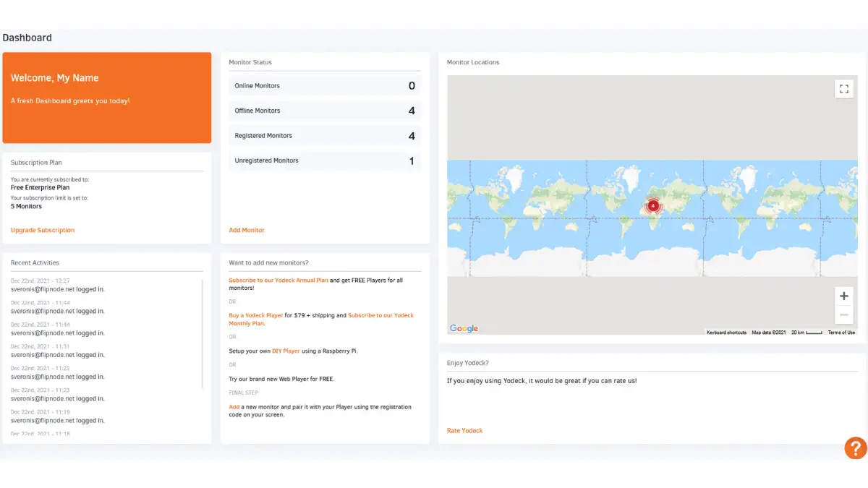Click the Dashboard page heading
Viewport: 868px width, 488px height.
pos(27,38)
